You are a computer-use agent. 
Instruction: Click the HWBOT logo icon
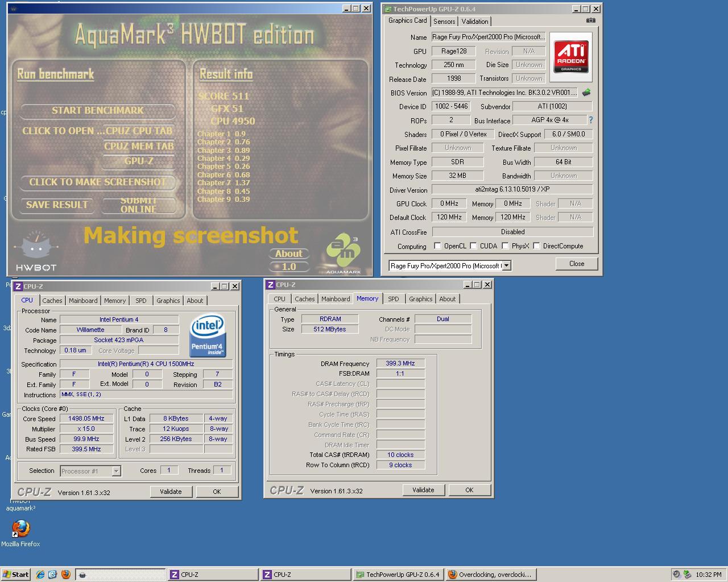[x=35, y=251]
